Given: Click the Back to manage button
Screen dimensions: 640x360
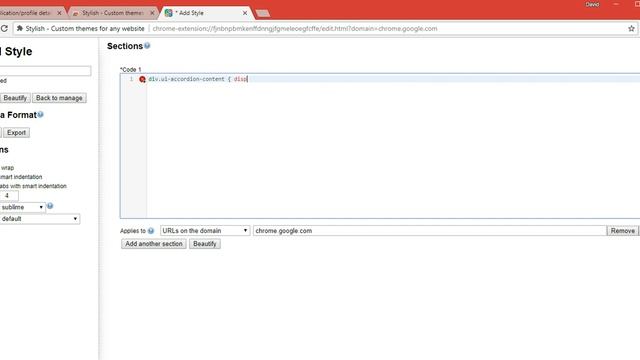Looking at the screenshot, I should (x=59, y=98).
